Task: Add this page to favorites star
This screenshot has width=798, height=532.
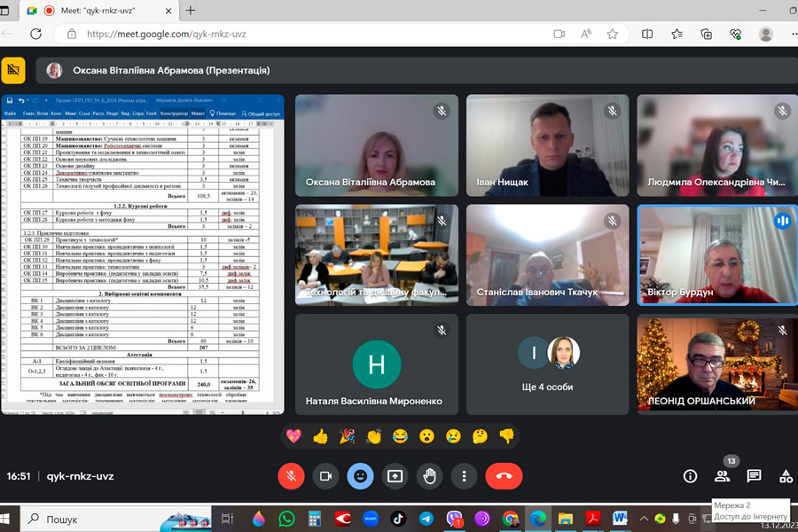Action: [612, 34]
